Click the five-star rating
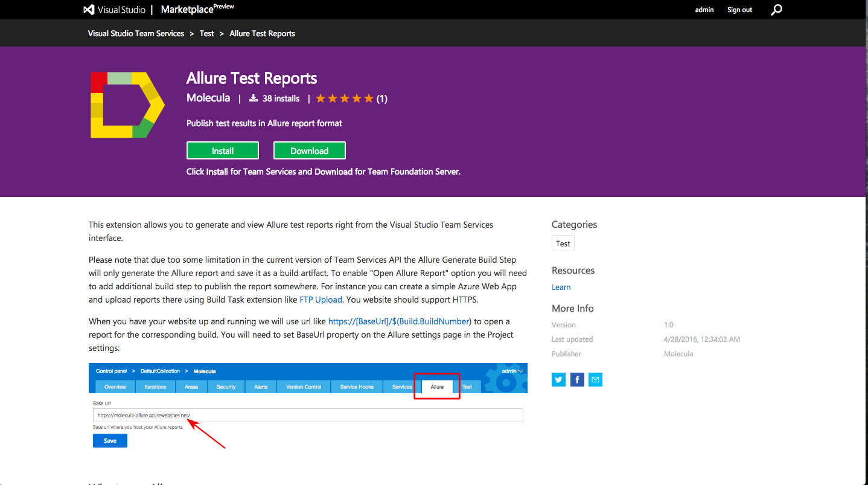 pos(345,98)
